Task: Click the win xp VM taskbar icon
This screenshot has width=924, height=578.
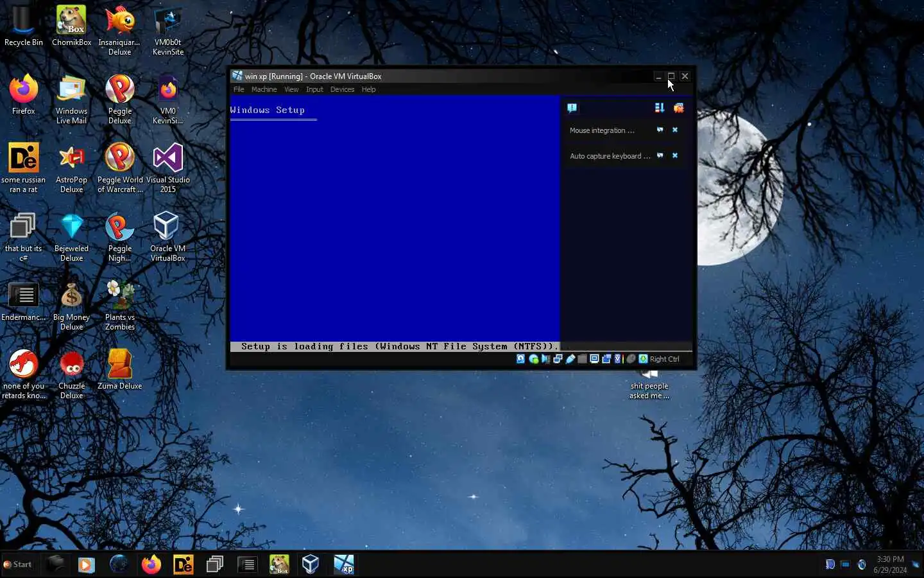Action: click(x=343, y=565)
